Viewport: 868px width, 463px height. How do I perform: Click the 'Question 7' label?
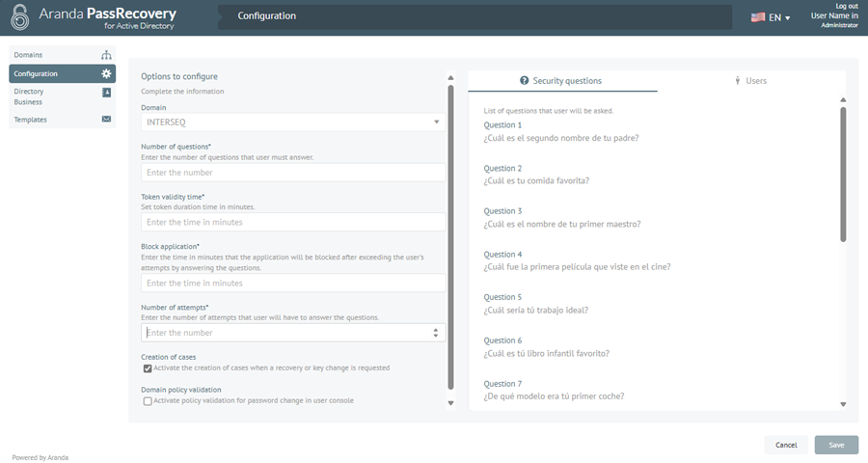tap(502, 384)
